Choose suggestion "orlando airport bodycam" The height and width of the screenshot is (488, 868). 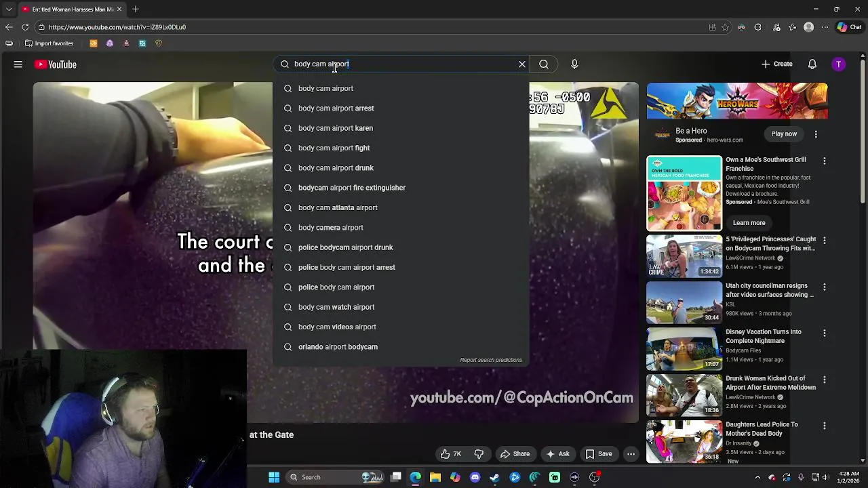pyautogui.click(x=401, y=347)
